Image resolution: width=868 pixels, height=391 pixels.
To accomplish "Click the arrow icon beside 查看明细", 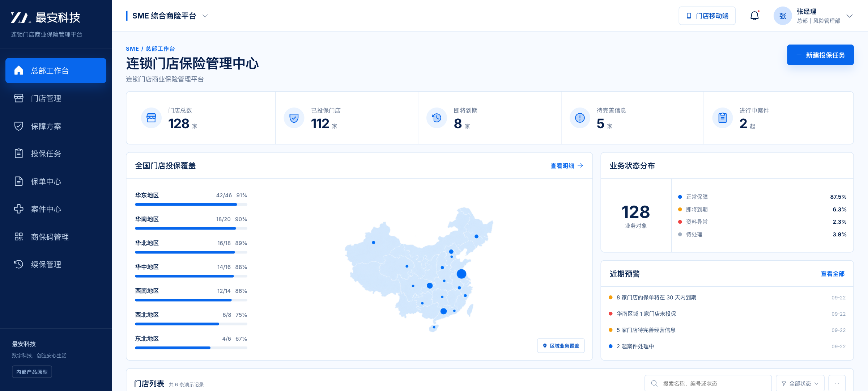I will pos(580,165).
